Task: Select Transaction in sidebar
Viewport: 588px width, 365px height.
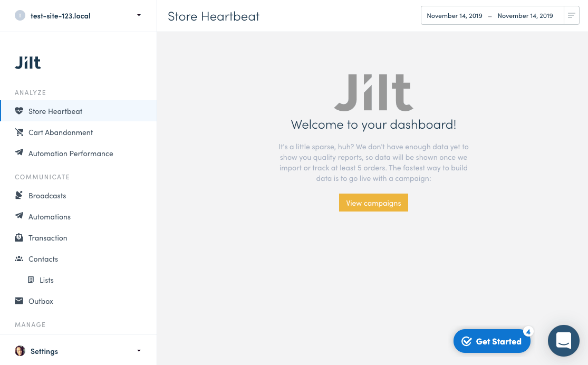Action: 79,237
